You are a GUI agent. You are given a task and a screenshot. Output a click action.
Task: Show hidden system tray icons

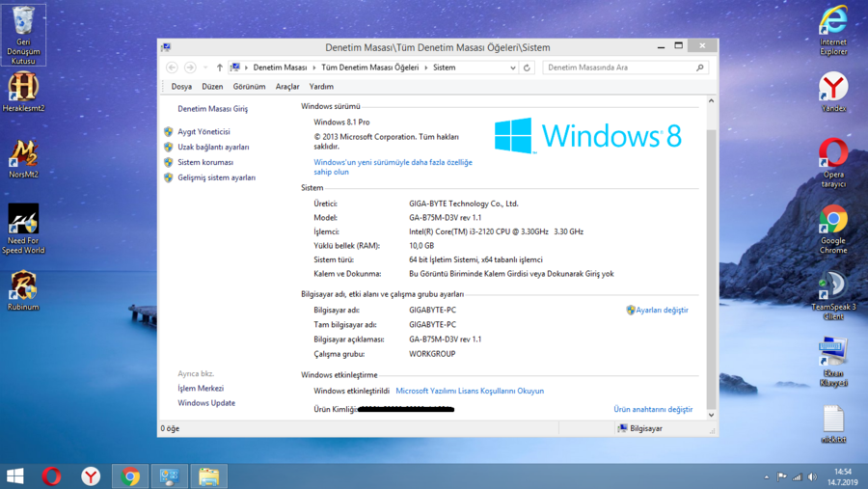pos(767,476)
